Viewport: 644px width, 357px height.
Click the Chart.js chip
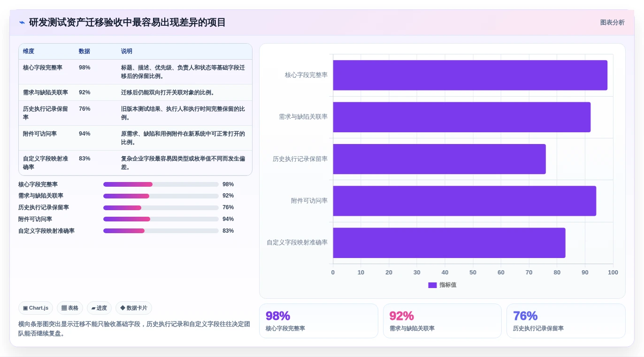point(36,308)
